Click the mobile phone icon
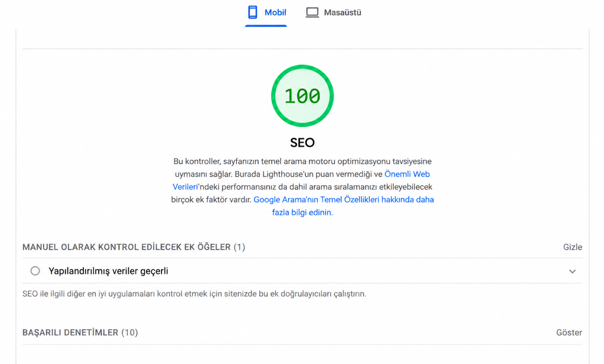The height and width of the screenshot is (364, 604). [253, 12]
